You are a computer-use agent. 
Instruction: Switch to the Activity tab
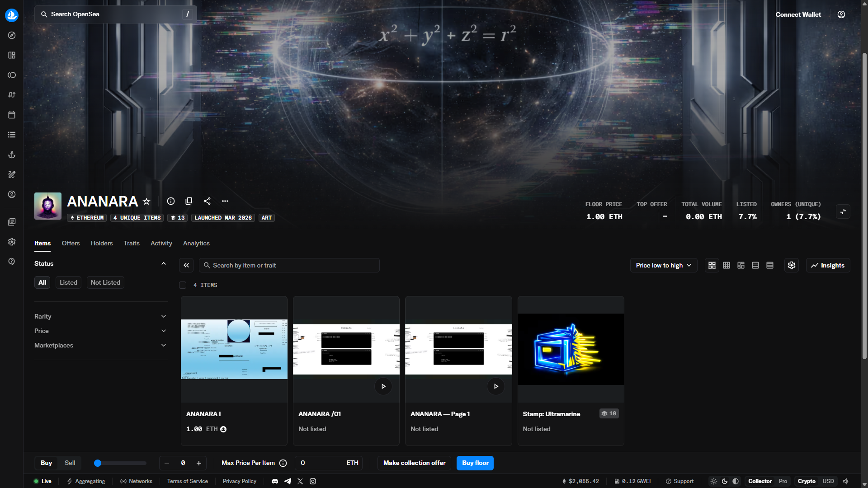(x=161, y=243)
